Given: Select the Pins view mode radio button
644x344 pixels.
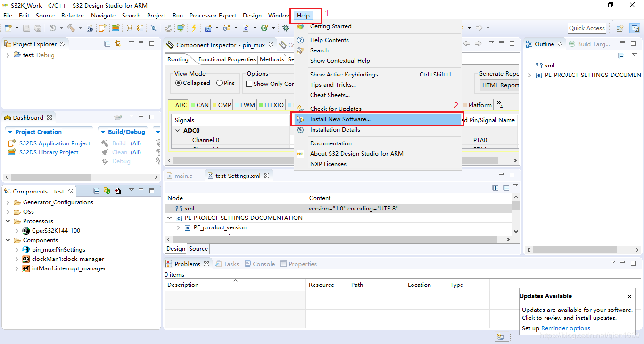Looking at the screenshot, I should [x=220, y=83].
